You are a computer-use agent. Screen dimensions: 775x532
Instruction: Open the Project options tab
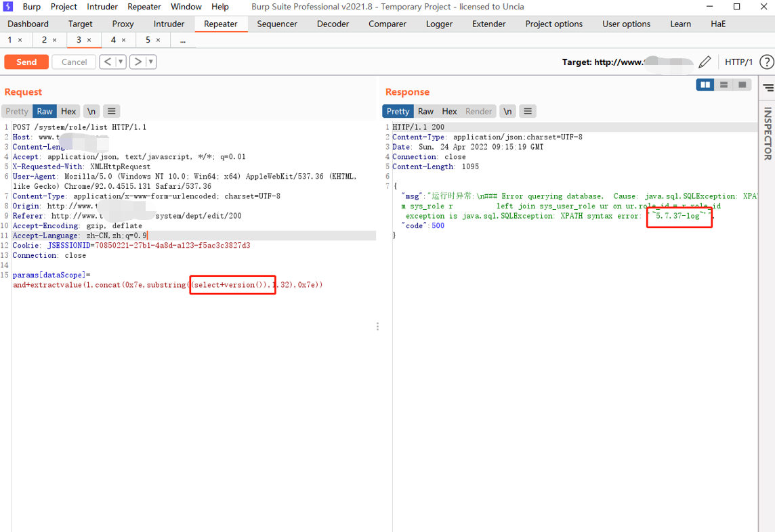click(553, 24)
